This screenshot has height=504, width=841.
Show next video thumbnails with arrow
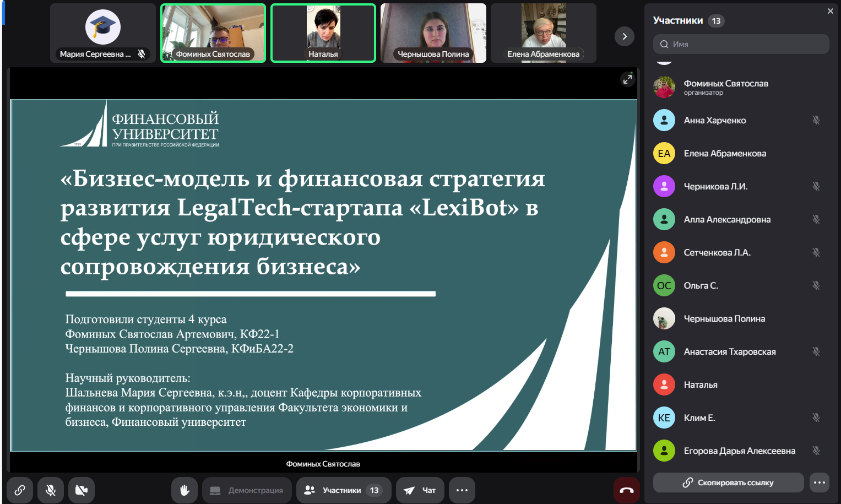(624, 36)
